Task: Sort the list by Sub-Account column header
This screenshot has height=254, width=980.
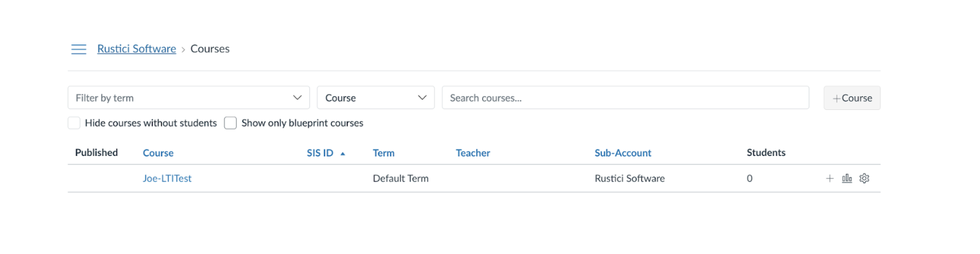Action: [x=623, y=153]
